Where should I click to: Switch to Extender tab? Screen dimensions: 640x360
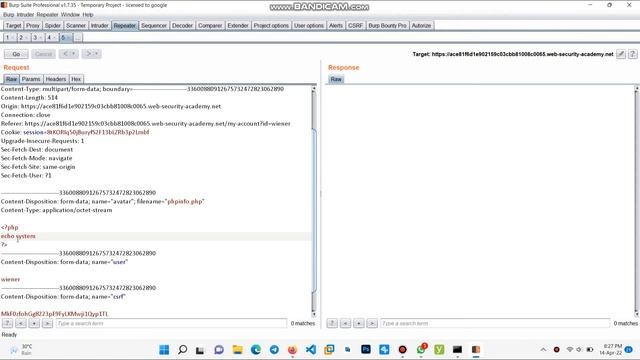coord(238,25)
